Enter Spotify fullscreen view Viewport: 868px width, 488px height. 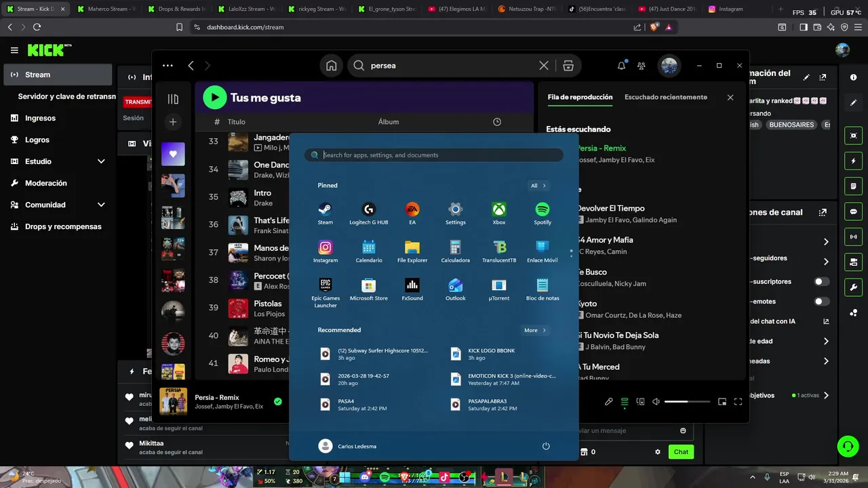click(738, 402)
